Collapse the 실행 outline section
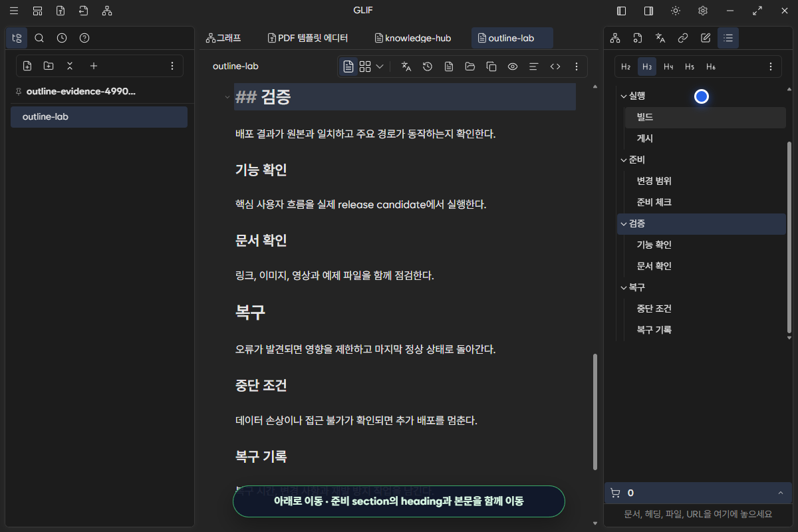This screenshot has height=532, width=798. click(x=624, y=96)
